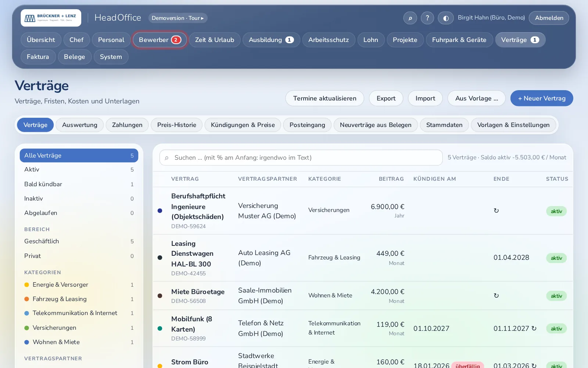588x368 pixels.
Task: Open Demoversion Tour dropdown
Action: pos(178,18)
